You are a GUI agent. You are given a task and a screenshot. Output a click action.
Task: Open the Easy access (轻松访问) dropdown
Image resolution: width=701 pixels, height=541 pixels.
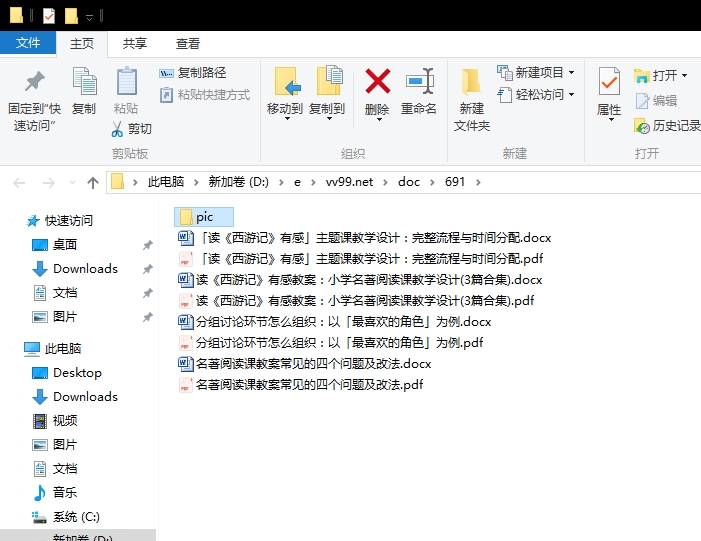[x=536, y=95]
